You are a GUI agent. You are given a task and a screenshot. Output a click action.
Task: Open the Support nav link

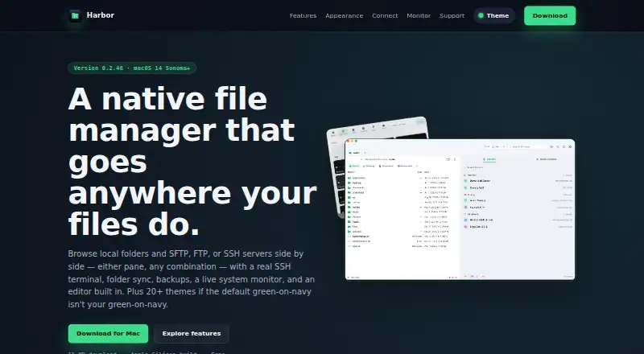pyautogui.click(x=452, y=15)
